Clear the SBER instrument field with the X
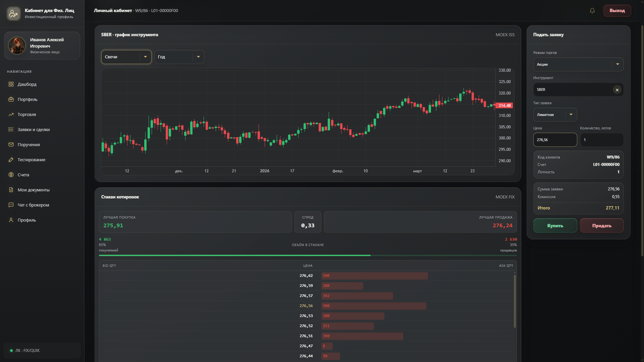This screenshot has height=362, width=644. [x=617, y=90]
